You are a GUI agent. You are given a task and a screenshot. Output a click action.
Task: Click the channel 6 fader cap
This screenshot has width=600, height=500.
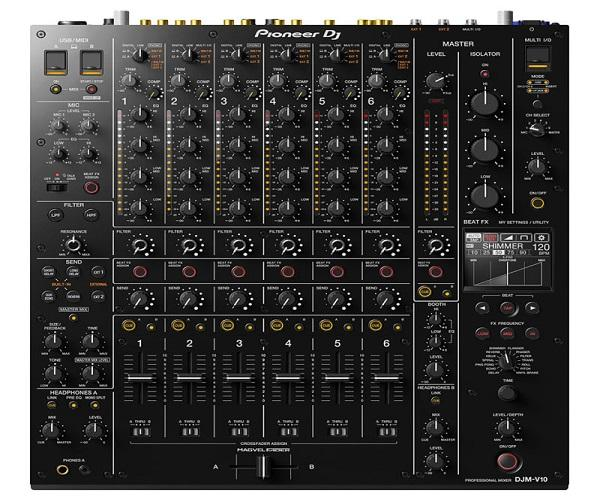click(387, 378)
